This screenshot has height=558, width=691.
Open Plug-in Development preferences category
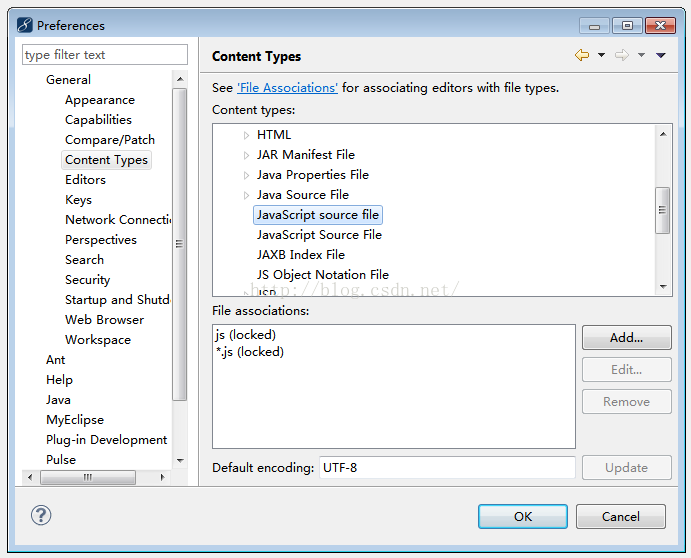(x=107, y=439)
